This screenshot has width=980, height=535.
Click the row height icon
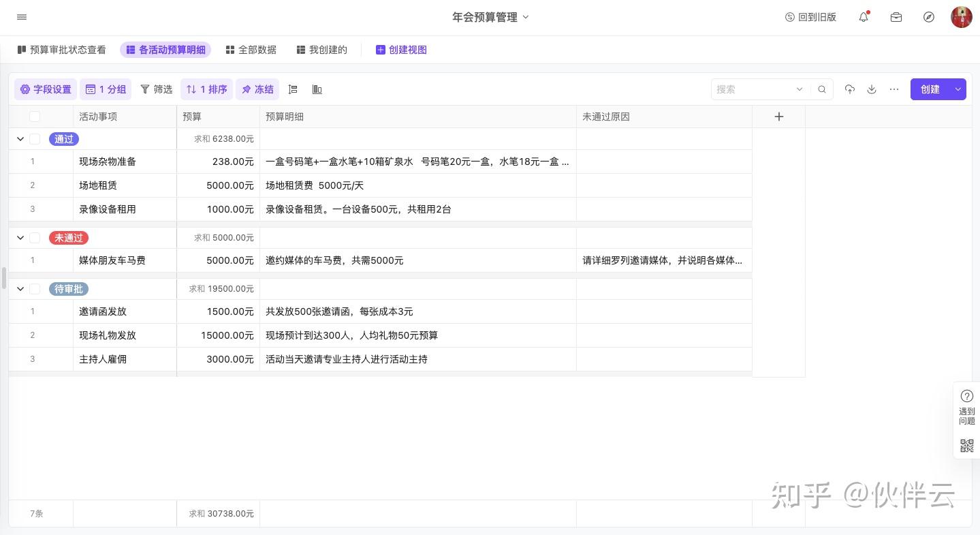point(293,89)
